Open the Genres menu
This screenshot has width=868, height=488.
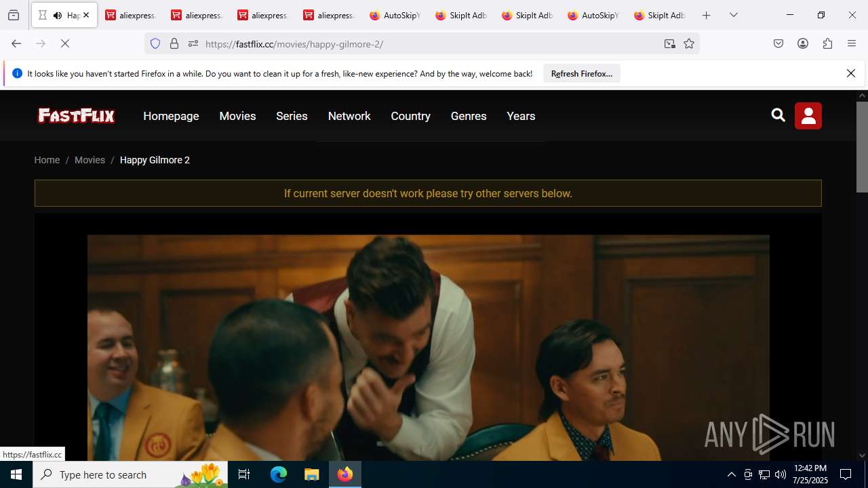pos(469,116)
